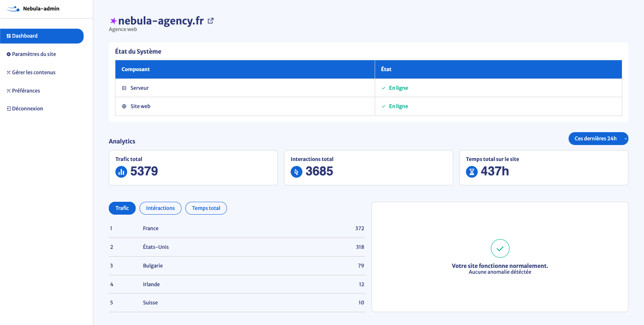Screen dimensions: 644x325
Task: Click the green checkmark status circle
Action: tap(500, 248)
